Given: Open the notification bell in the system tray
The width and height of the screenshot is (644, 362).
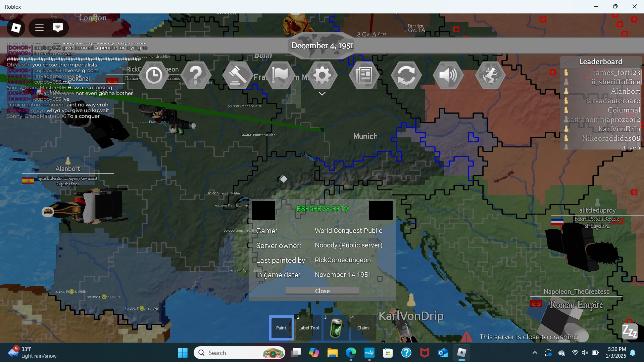Looking at the screenshot, I should coord(633,353).
